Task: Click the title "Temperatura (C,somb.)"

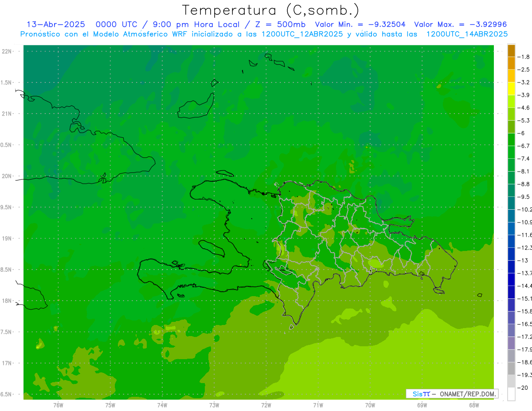Action: click(271, 10)
